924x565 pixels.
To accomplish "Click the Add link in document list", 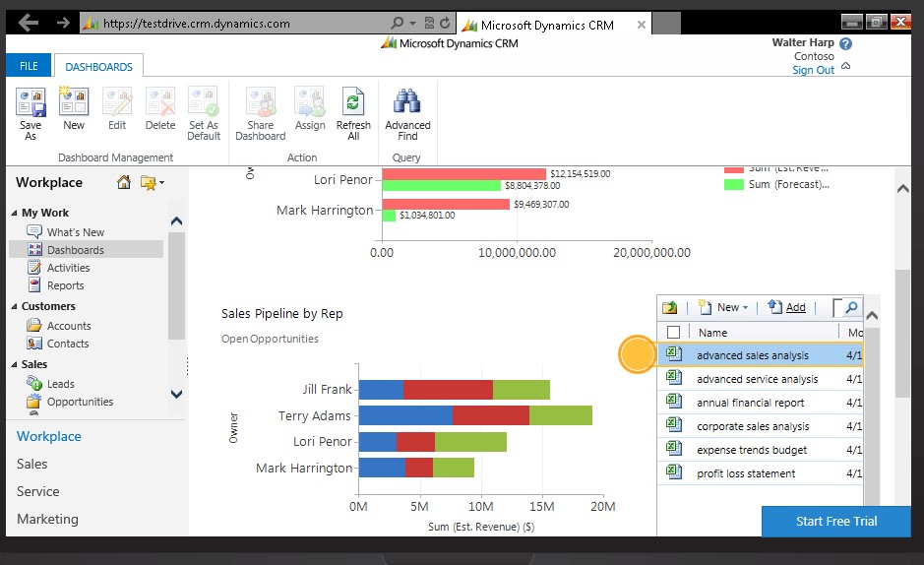I will pyautogui.click(x=795, y=307).
